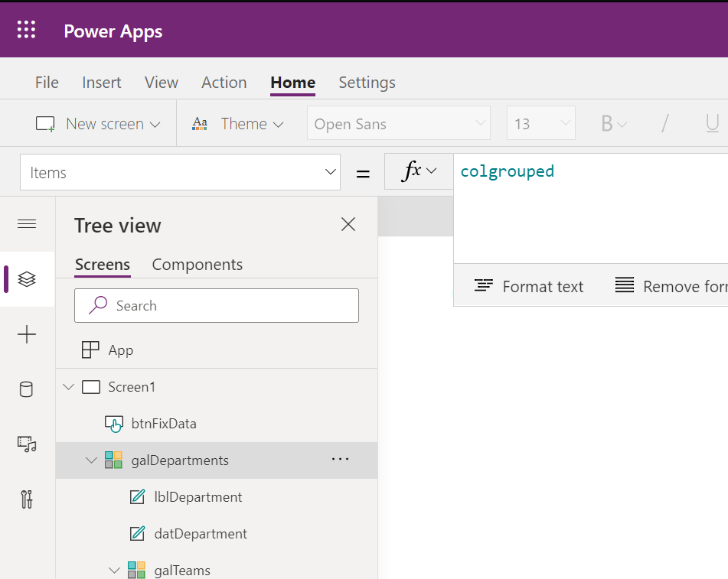Click the galTeams gallery icon
Screen dimensions: 728x579
point(136,570)
